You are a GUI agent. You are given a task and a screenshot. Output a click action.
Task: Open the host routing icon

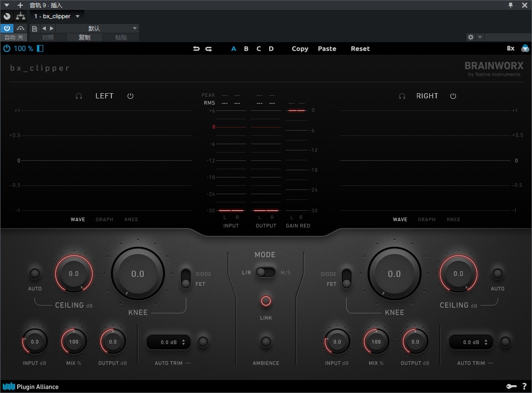click(x=21, y=16)
